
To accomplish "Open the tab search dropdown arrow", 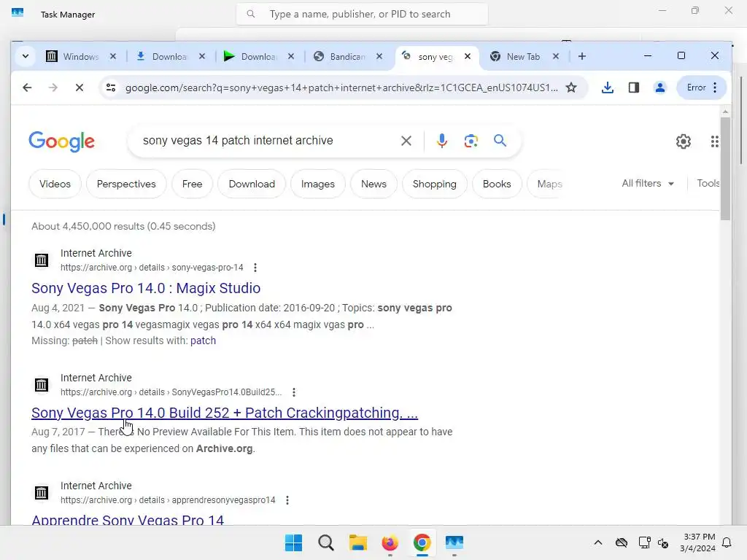I will pos(26,56).
